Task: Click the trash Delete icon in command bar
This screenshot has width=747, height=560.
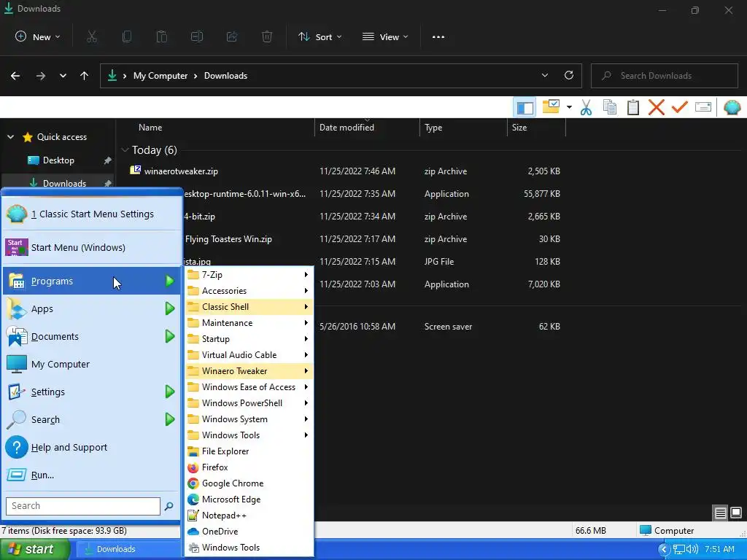Action: 267,36
